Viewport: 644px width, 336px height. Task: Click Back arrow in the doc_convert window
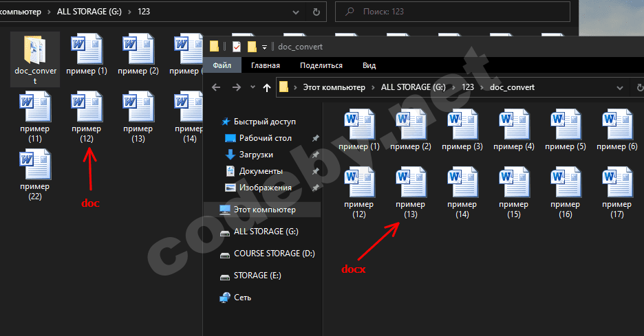[216, 87]
